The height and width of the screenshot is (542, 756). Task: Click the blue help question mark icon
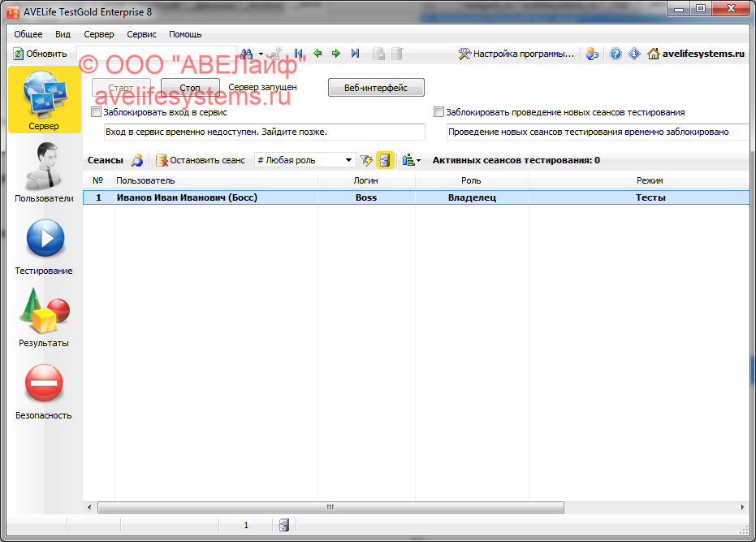pyautogui.click(x=615, y=53)
